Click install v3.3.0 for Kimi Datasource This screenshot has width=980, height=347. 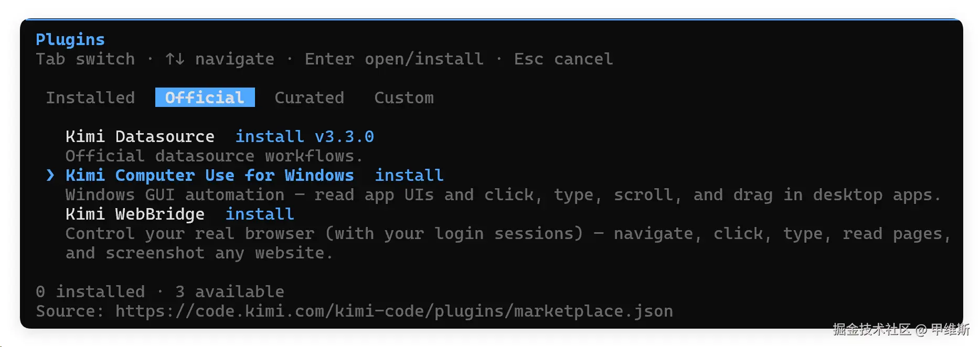coord(305,136)
